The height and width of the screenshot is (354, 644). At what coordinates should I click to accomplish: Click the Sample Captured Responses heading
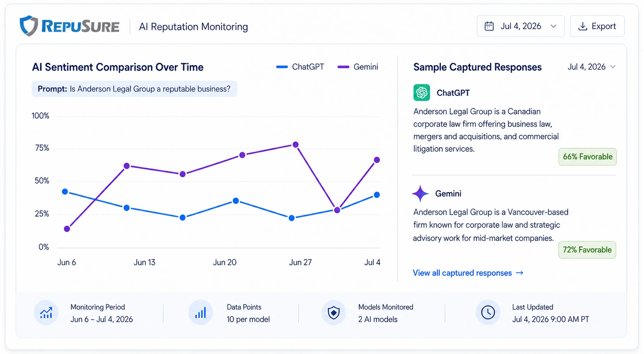point(477,67)
